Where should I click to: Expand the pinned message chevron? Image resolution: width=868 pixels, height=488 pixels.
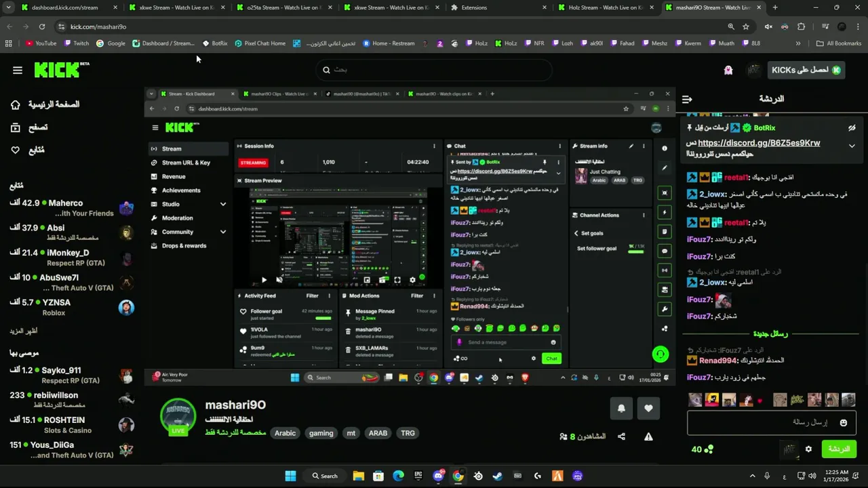(x=852, y=146)
